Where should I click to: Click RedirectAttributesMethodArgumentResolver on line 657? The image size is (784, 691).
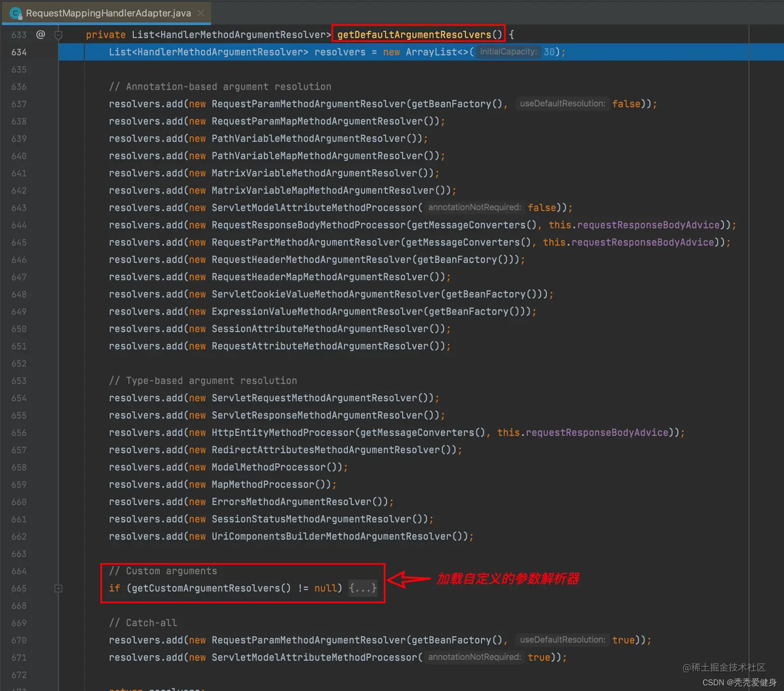coord(326,450)
